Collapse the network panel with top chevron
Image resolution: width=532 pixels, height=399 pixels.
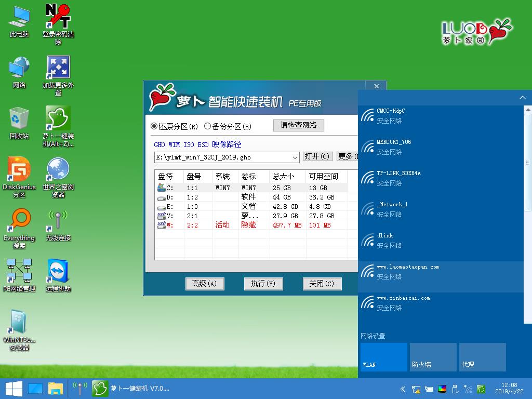tap(523, 98)
